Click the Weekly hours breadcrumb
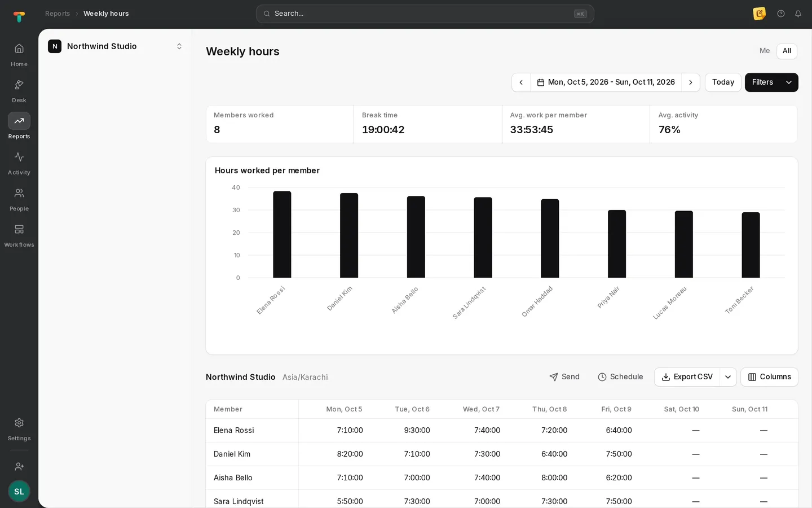Screen dimensions: 812x508 pyautogui.click(x=106, y=14)
